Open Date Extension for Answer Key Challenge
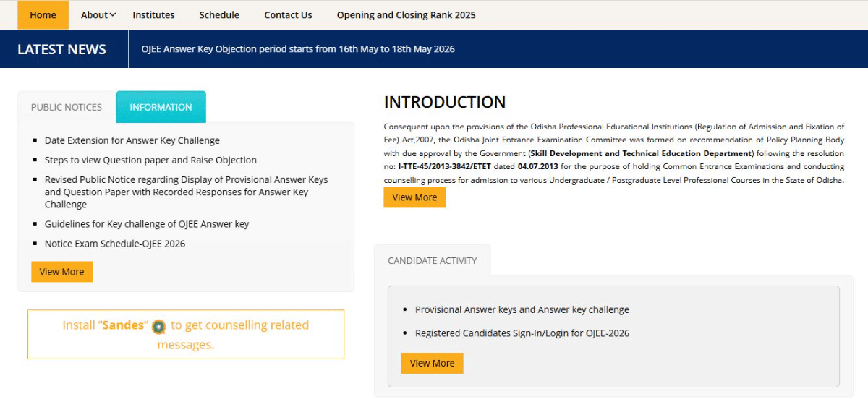Screen dimensions: 868x407 [132, 140]
